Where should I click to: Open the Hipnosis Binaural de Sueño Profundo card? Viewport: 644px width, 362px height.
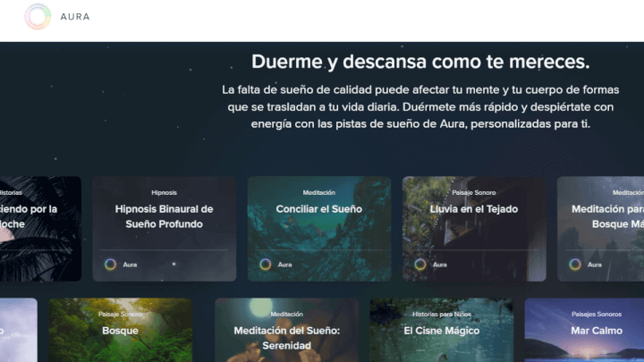(165, 229)
